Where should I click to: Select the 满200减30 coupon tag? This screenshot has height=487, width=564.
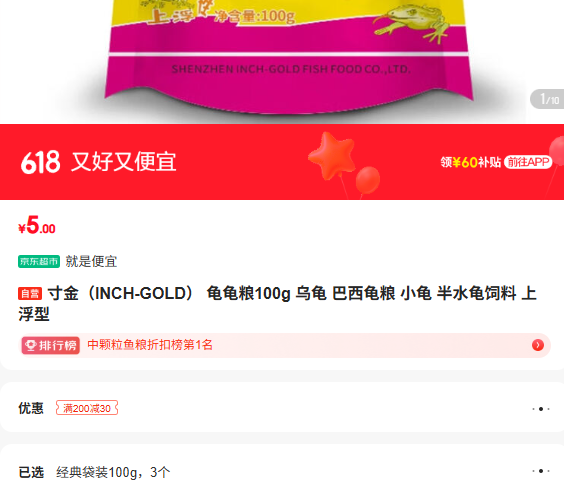tap(87, 408)
